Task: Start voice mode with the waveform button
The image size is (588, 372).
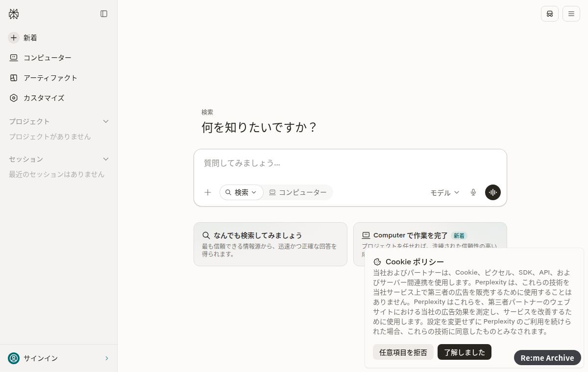Action: pos(493,192)
